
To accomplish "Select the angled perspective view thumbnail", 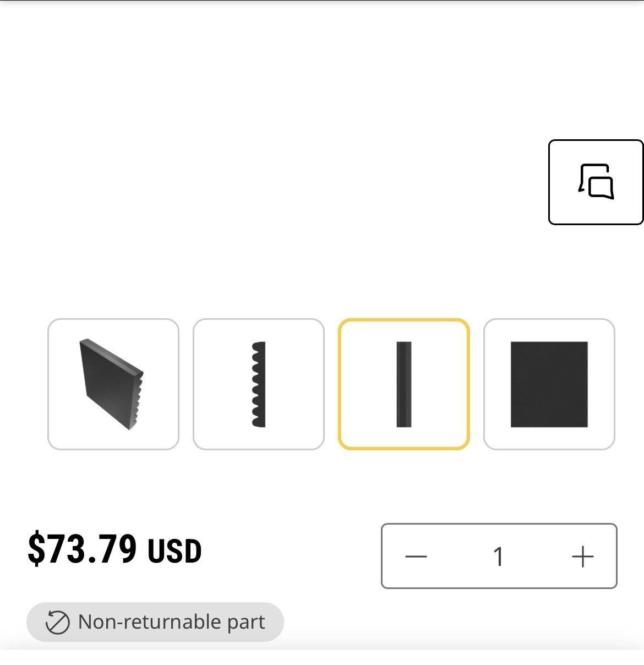I will pos(113,384).
